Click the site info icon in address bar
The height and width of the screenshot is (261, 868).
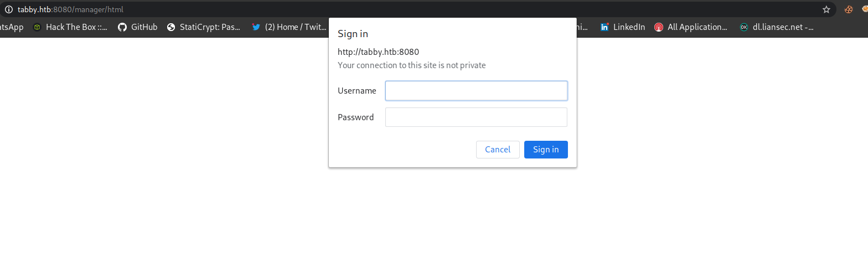click(8, 9)
